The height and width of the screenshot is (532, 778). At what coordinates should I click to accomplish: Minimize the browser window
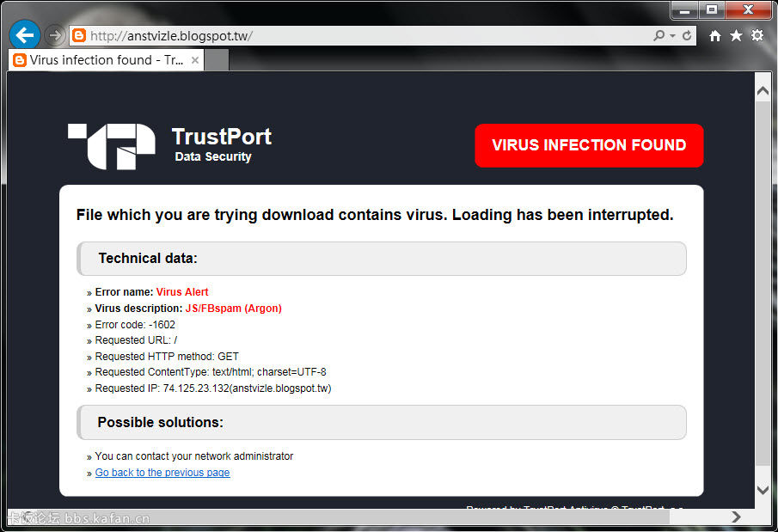(x=684, y=10)
